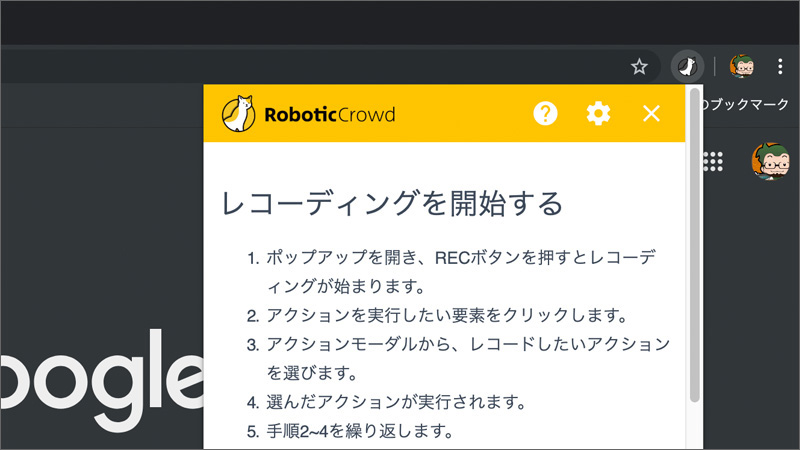Screen dimensions: 800x450
Task: Click step 1 text about RECボタン
Action: point(461,271)
